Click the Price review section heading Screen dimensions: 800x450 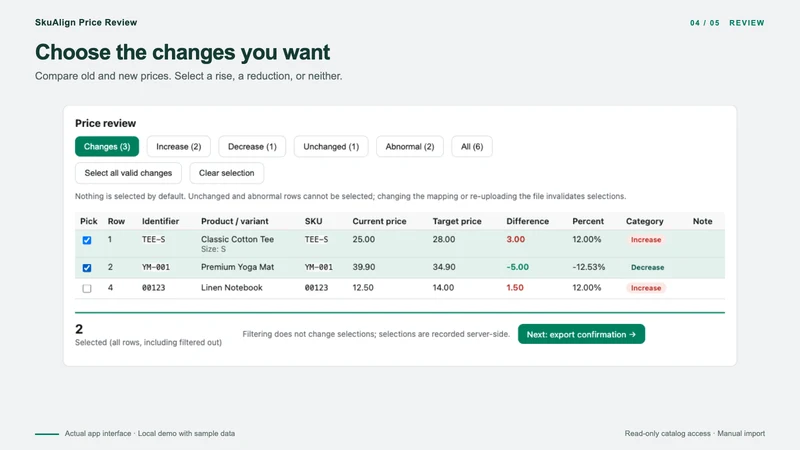tap(106, 123)
